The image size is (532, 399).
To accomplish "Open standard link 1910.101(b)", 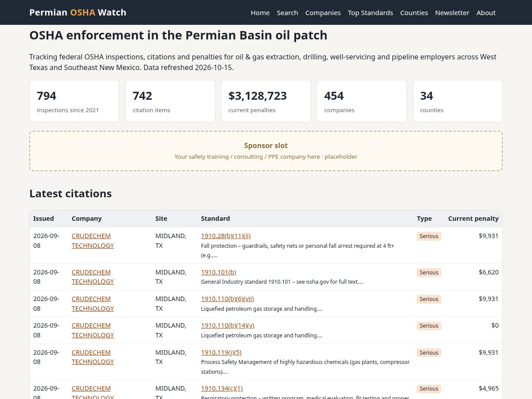I will [x=219, y=272].
